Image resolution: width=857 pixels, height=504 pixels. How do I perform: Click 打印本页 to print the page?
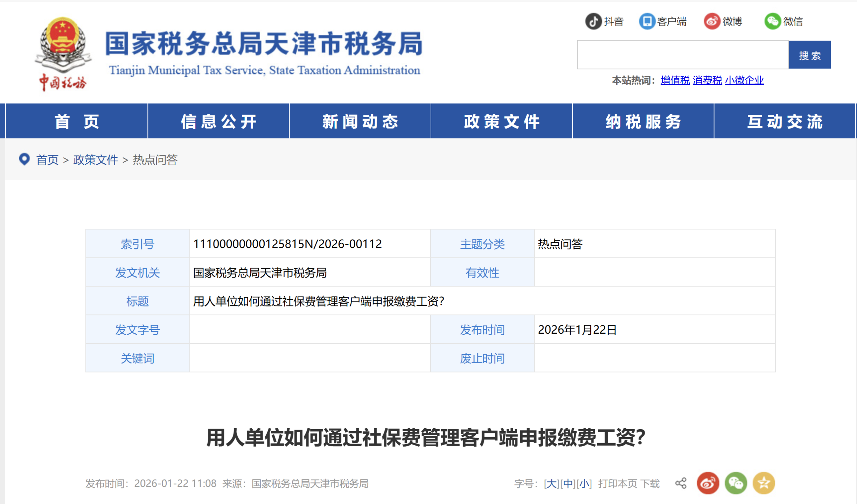click(618, 484)
